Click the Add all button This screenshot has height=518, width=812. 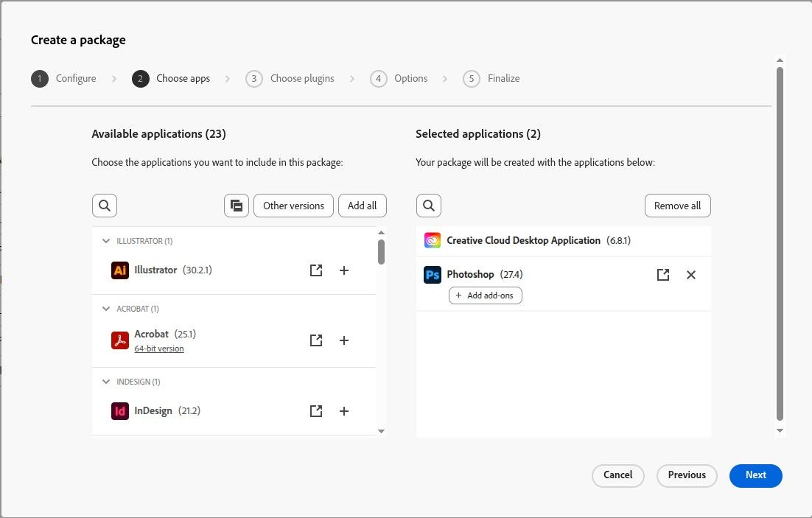(x=362, y=206)
